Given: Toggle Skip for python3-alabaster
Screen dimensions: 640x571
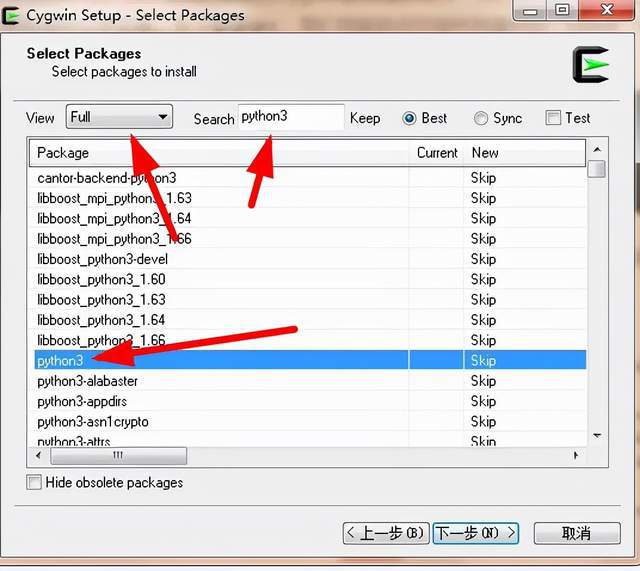Looking at the screenshot, I should pyautogui.click(x=483, y=381).
